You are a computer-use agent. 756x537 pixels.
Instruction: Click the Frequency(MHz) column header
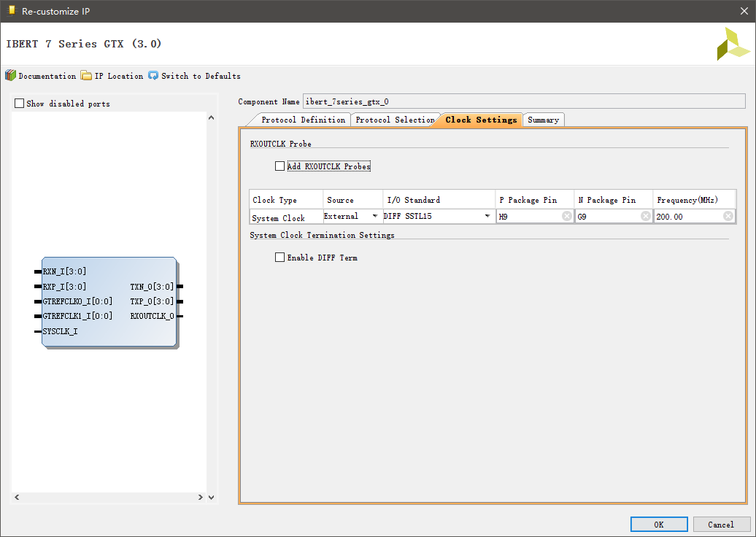[694, 200]
